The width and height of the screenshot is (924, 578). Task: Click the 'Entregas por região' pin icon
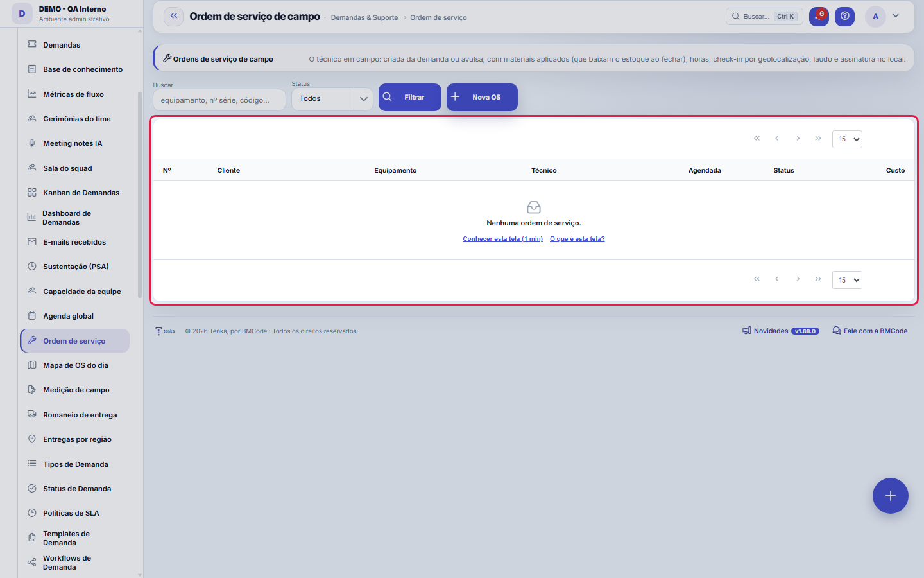click(x=32, y=439)
